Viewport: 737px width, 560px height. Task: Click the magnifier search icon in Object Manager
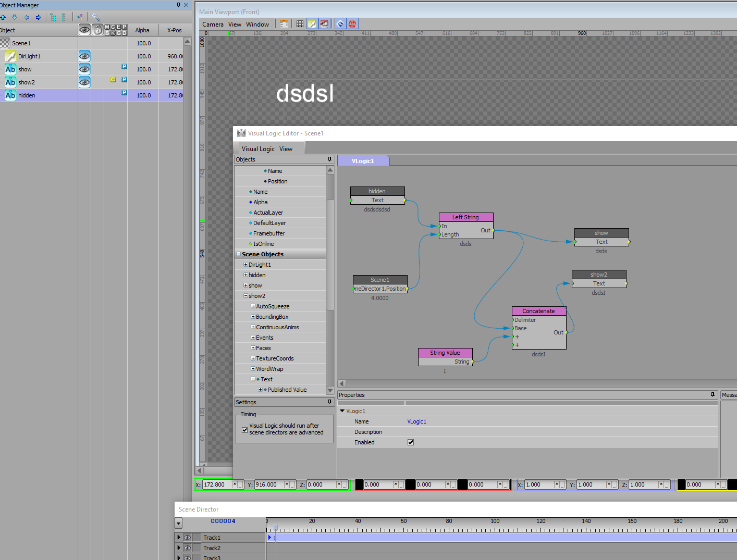point(95,17)
